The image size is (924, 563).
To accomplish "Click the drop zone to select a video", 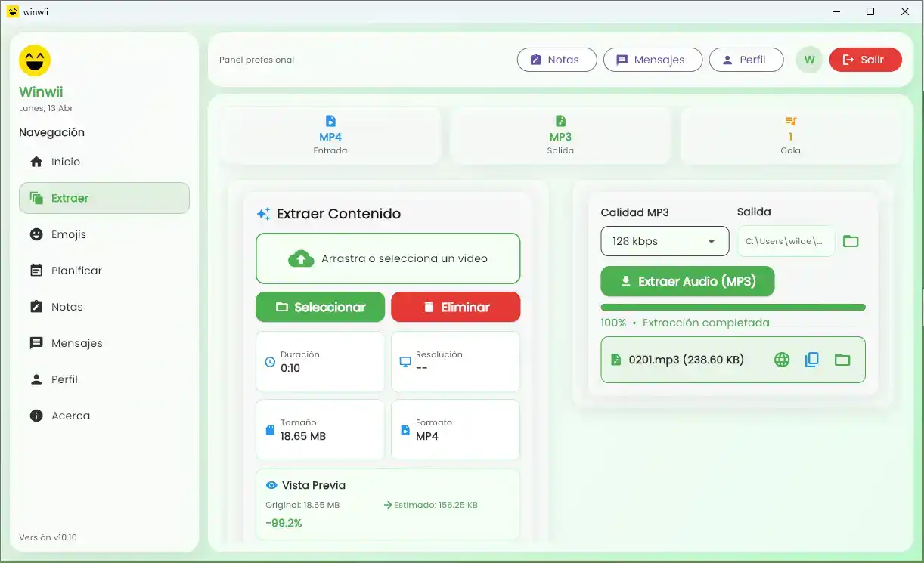I will pos(388,258).
